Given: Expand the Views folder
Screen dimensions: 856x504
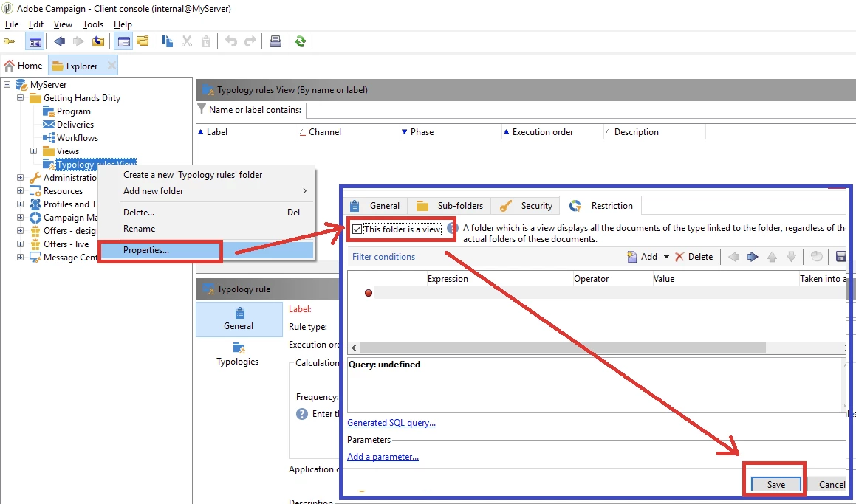Looking at the screenshot, I should 34,151.
